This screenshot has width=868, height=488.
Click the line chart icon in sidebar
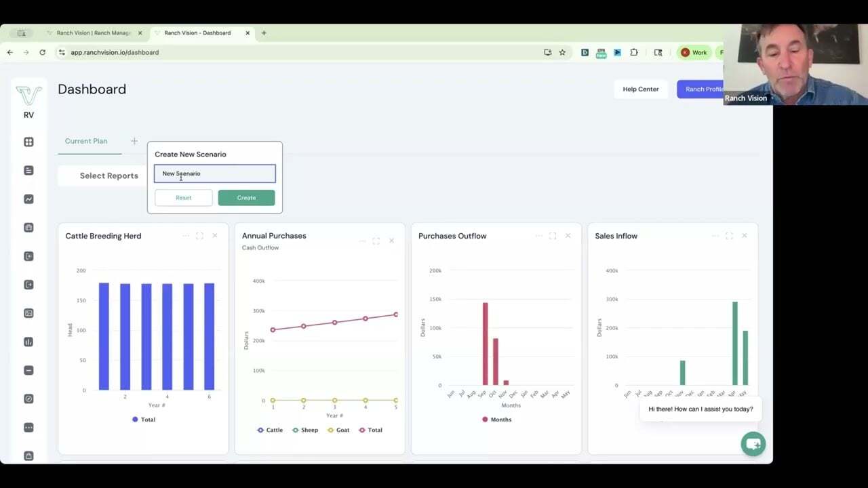[x=28, y=199]
